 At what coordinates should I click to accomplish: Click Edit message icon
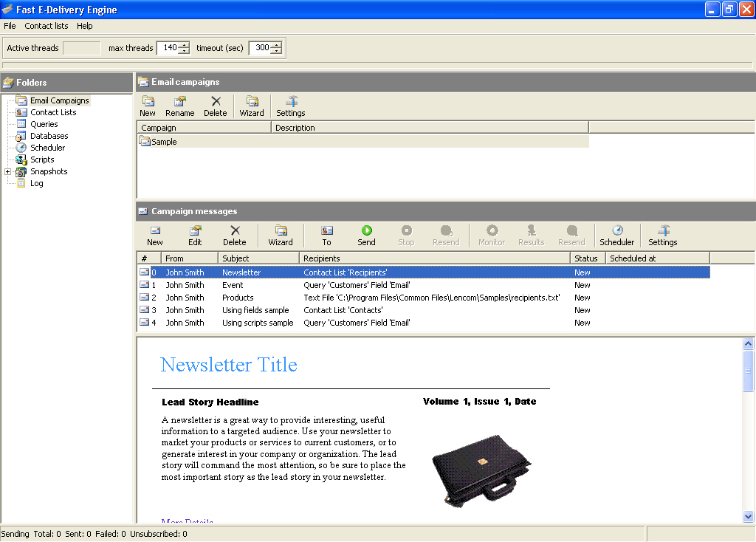195,236
